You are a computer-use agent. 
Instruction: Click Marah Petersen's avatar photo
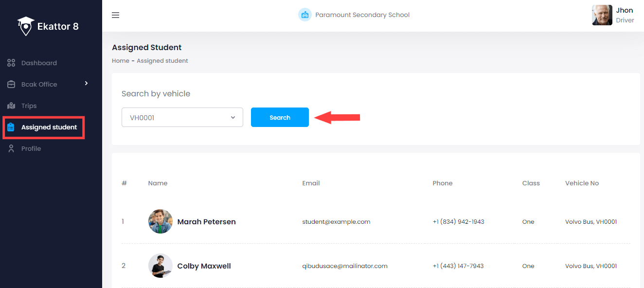tap(161, 221)
